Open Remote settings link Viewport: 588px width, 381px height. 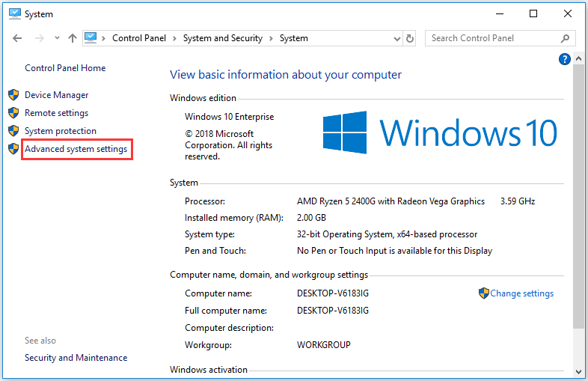[57, 113]
